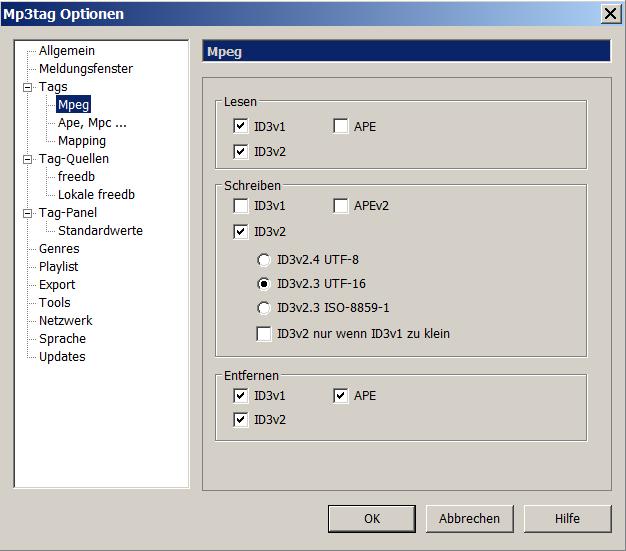626x551 pixels.
Task: Open Allgemein settings page
Action: (67, 51)
